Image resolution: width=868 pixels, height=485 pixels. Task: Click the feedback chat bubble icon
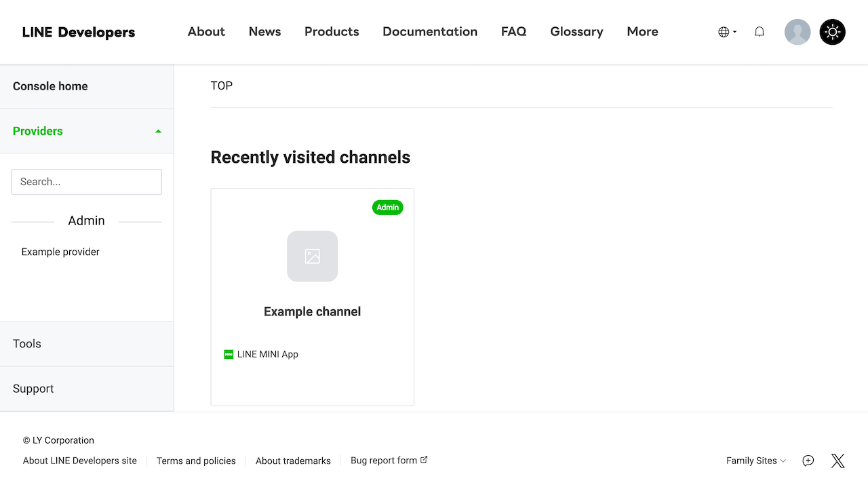[808, 461]
